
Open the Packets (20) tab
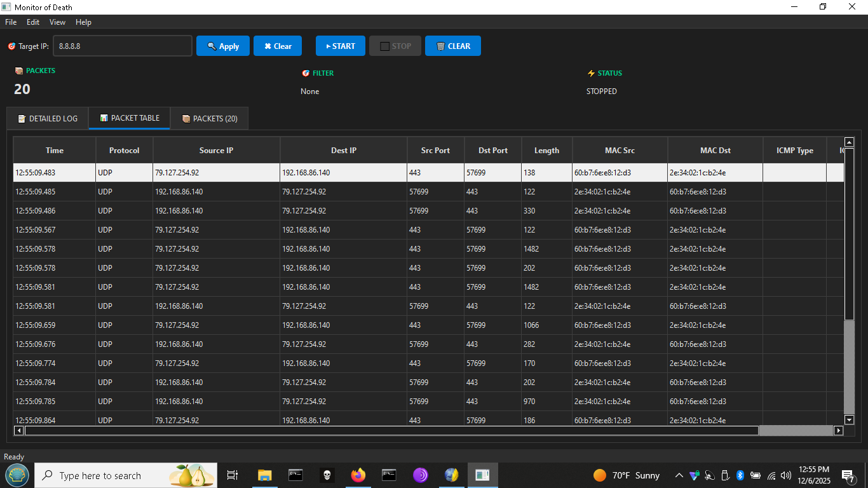(x=209, y=119)
